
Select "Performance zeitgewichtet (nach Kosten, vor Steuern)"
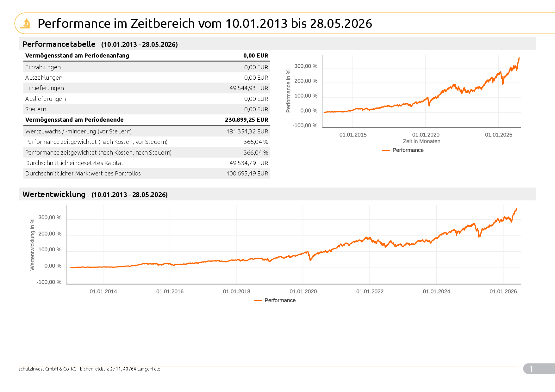[97, 142]
